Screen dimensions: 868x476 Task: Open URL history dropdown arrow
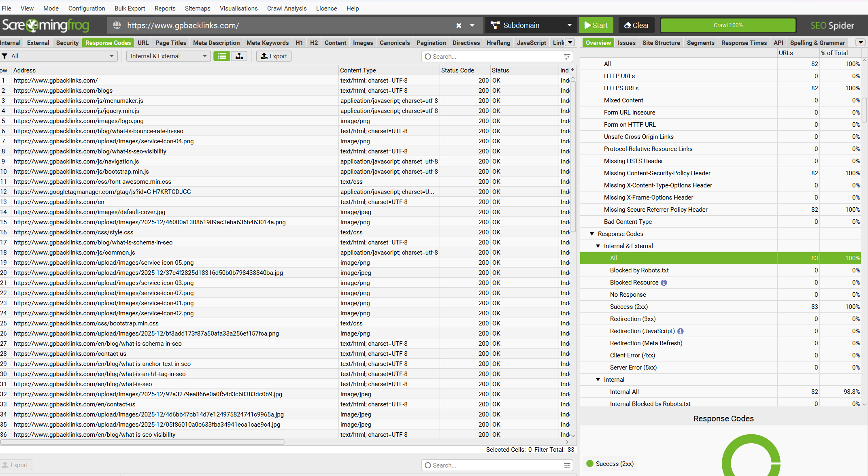[x=472, y=25]
